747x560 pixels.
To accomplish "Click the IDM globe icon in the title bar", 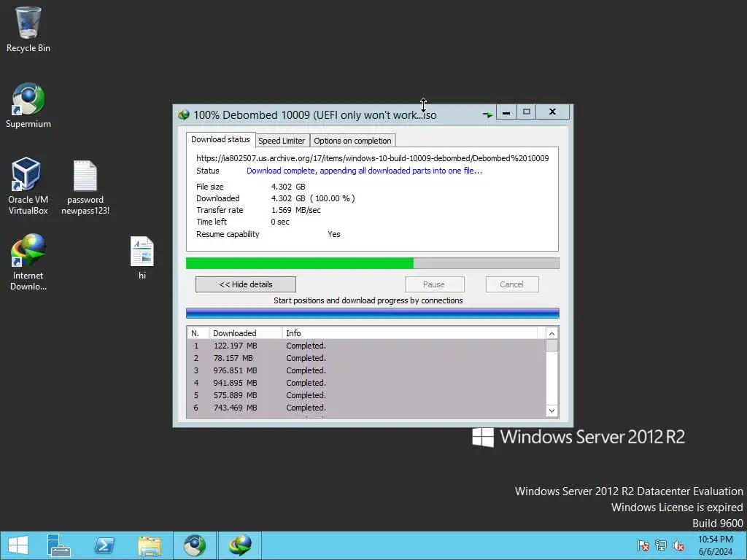I will coord(183,114).
